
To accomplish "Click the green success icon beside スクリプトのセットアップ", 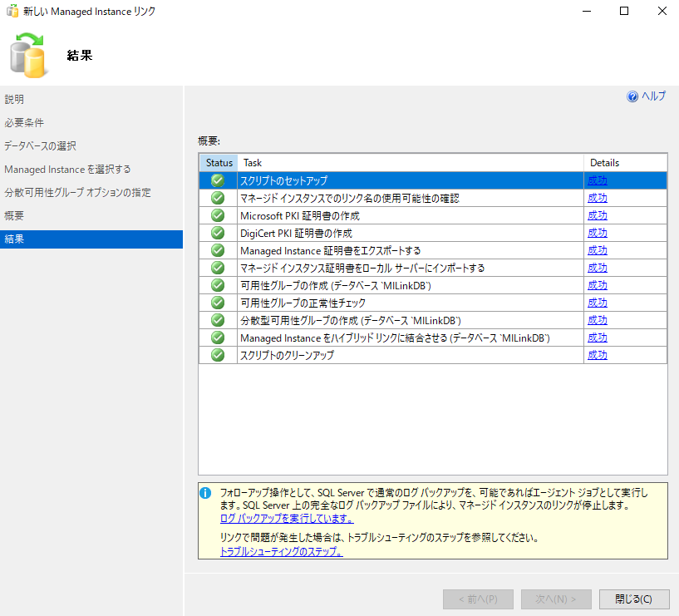I will [216, 180].
